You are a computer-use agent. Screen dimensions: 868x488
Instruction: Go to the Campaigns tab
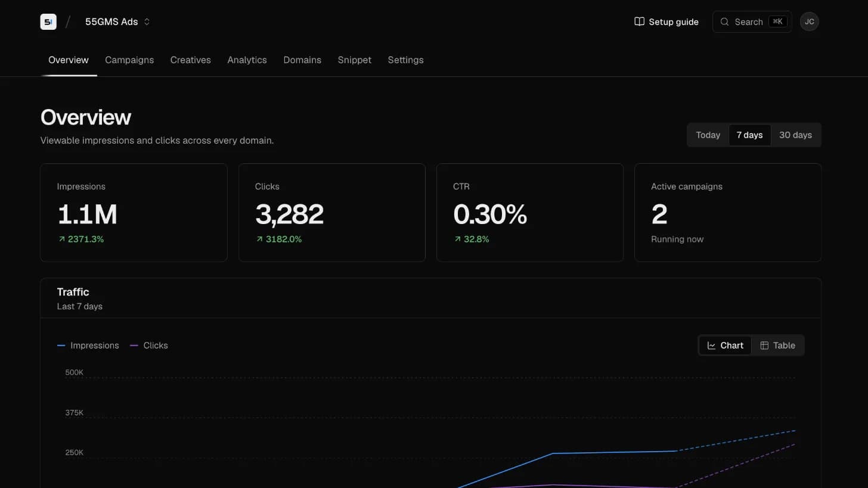coord(129,60)
